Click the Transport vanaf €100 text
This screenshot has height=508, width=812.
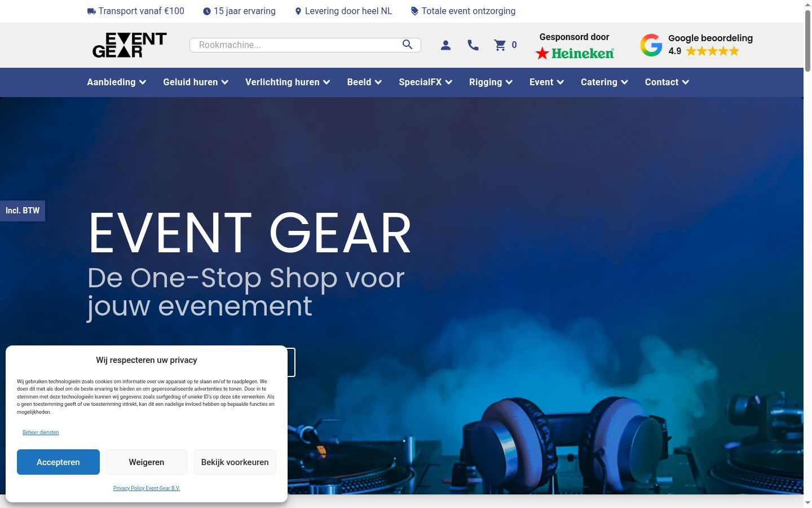pos(142,11)
